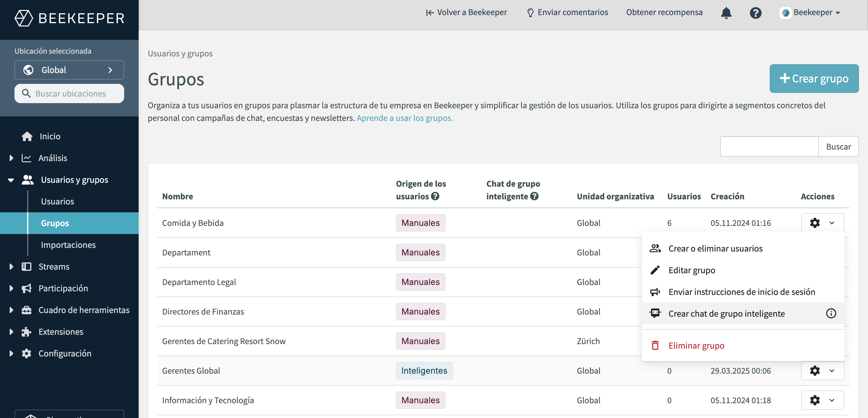
Task: Click the Buscar ubicaciones search field
Action: 69,93
